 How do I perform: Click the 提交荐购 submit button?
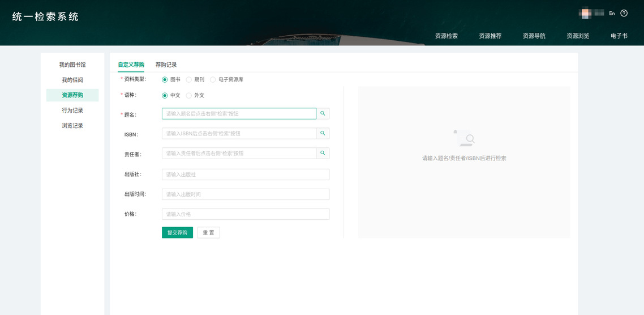pyautogui.click(x=177, y=233)
